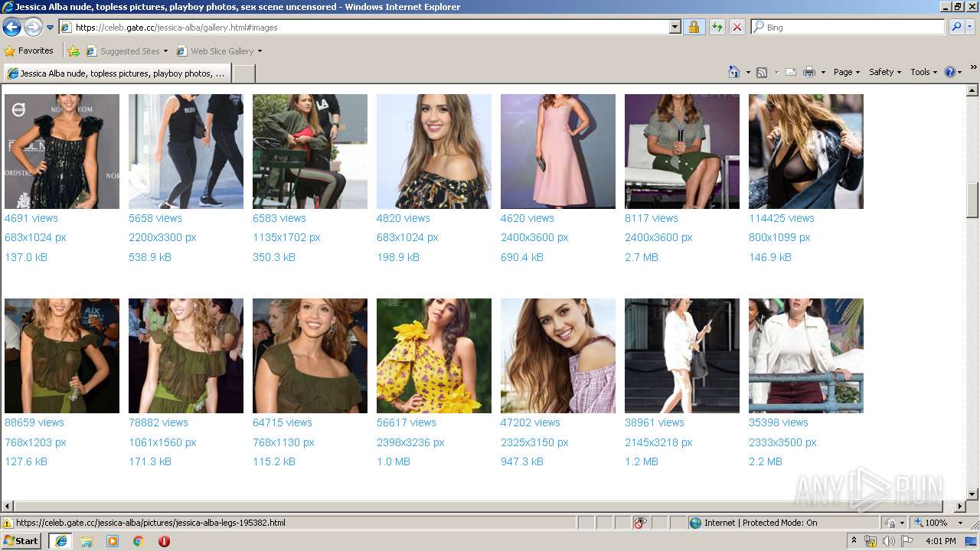Run search with the magnifier icon
Viewport: 980px width, 551px height.
pyautogui.click(x=956, y=28)
